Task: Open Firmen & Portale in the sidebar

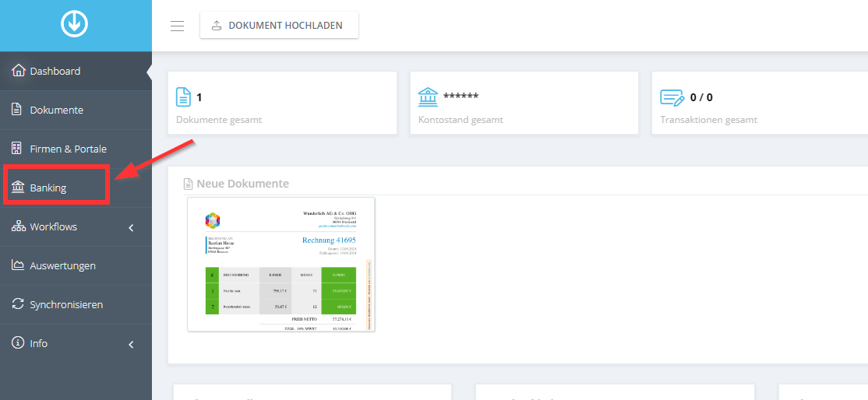Action: coord(76,149)
